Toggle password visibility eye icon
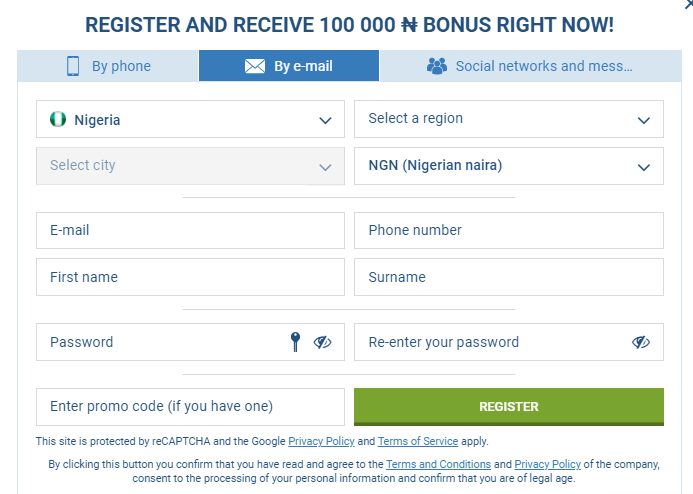The height and width of the screenshot is (494, 693). pos(322,342)
